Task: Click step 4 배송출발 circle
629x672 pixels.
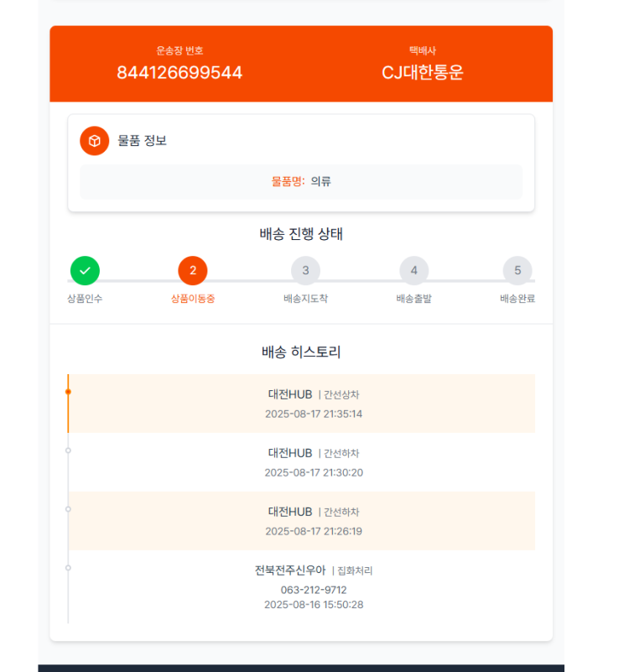Action: pos(414,270)
